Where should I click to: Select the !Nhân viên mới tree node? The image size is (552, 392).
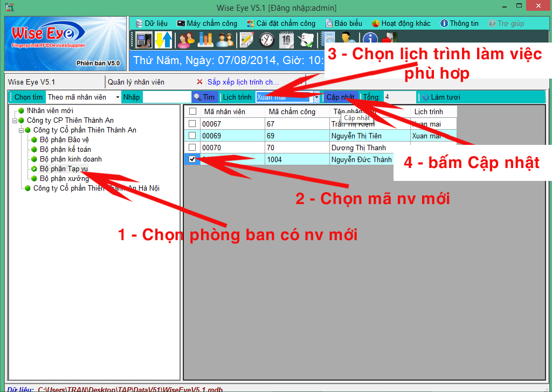point(50,111)
